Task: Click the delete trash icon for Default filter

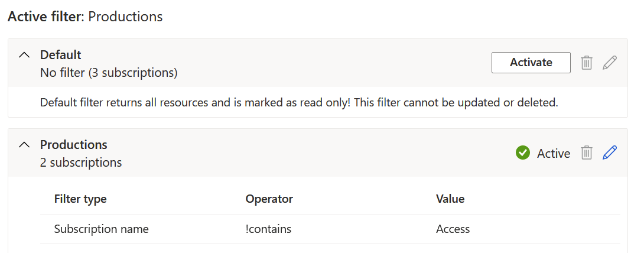Action: tap(587, 63)
